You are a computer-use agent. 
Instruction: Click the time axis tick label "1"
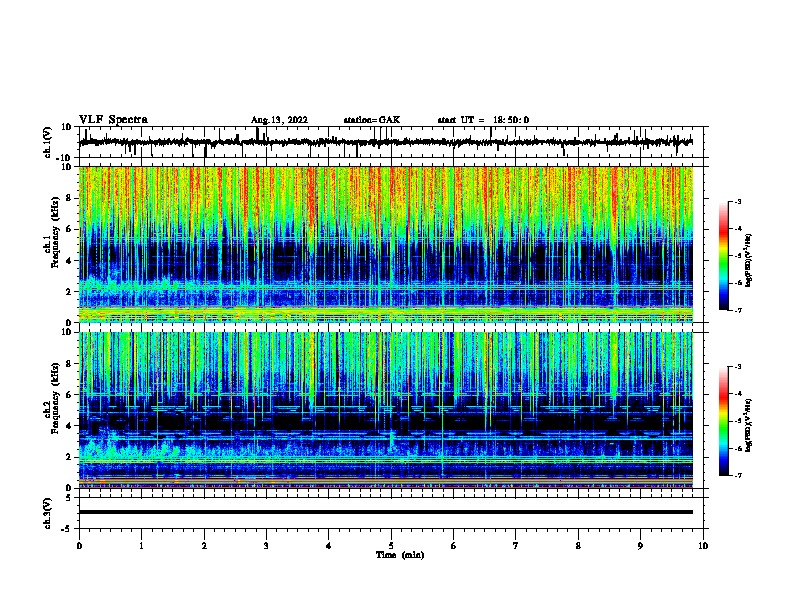(141, 546)
